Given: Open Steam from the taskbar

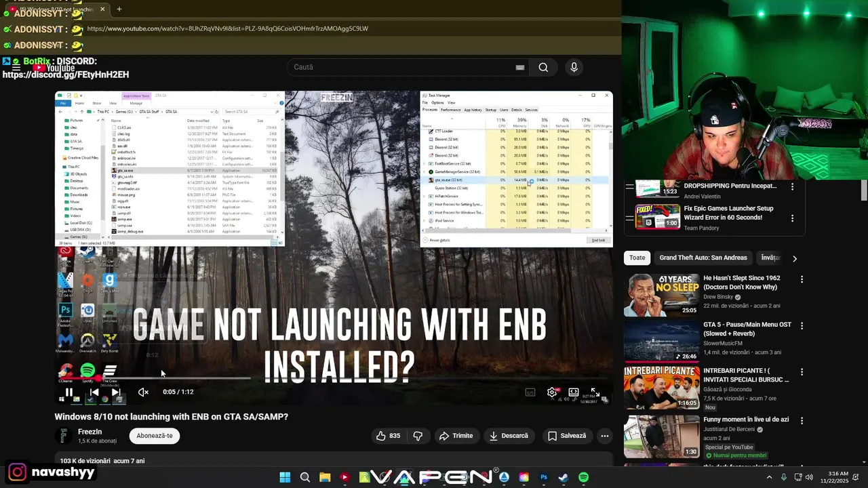Looking at the screenshot, I should click(x=564, y=477).
